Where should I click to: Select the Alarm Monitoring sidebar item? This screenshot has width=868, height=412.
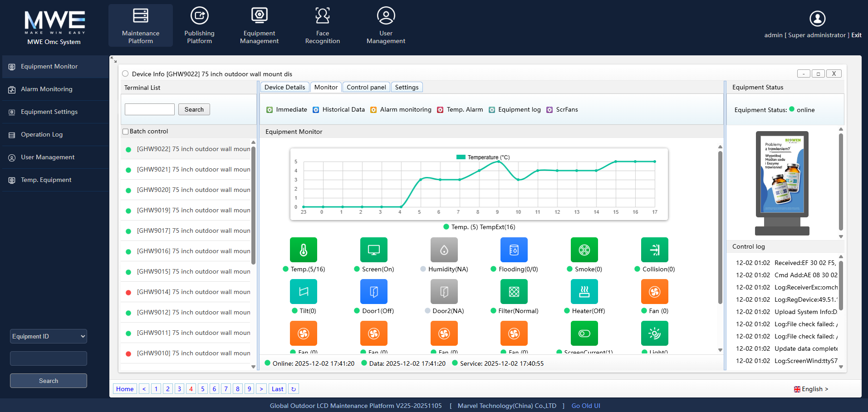(x=46, y=89)
